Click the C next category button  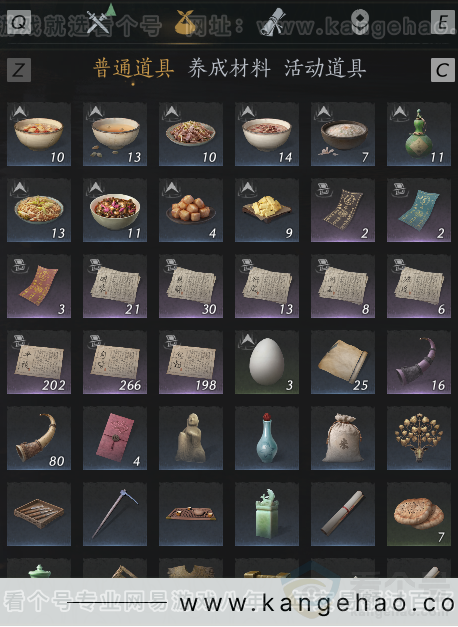pos(442,70)
